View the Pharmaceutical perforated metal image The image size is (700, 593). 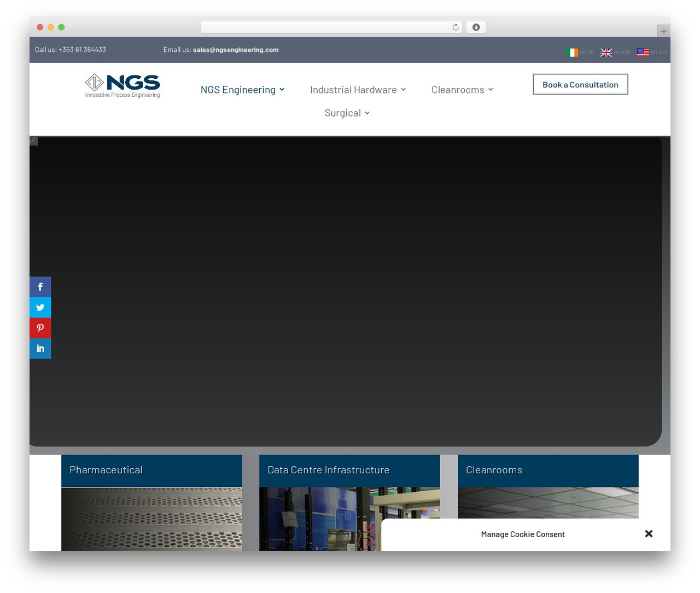click(151, 519)
